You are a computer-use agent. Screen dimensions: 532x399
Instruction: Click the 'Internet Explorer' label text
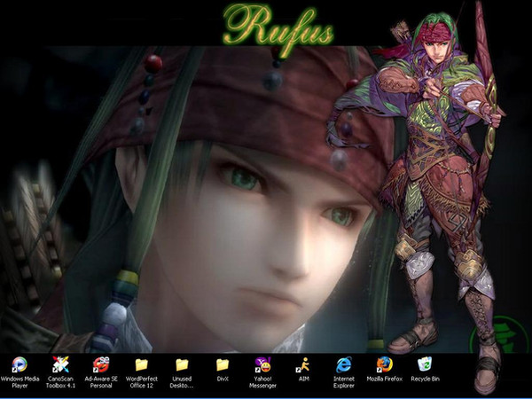[344, 382]
